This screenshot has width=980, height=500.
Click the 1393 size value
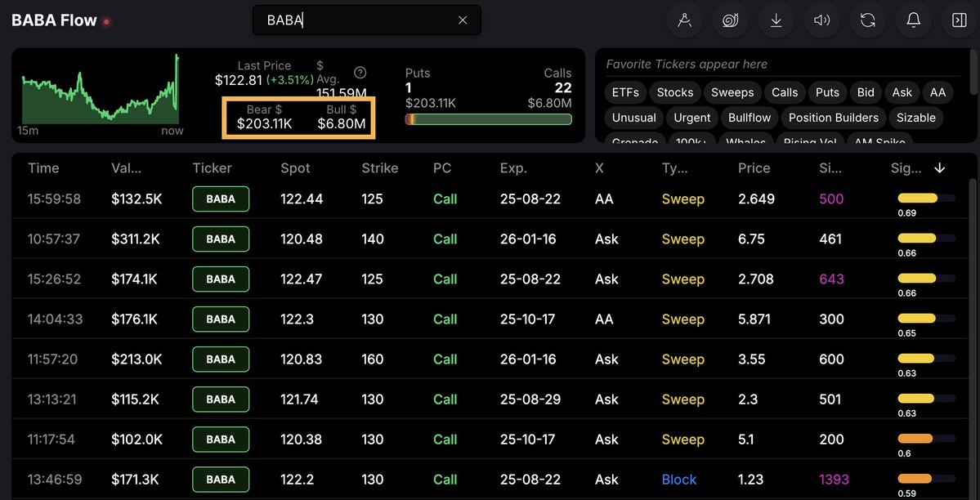pyautogui.click(x=834, y=480)
